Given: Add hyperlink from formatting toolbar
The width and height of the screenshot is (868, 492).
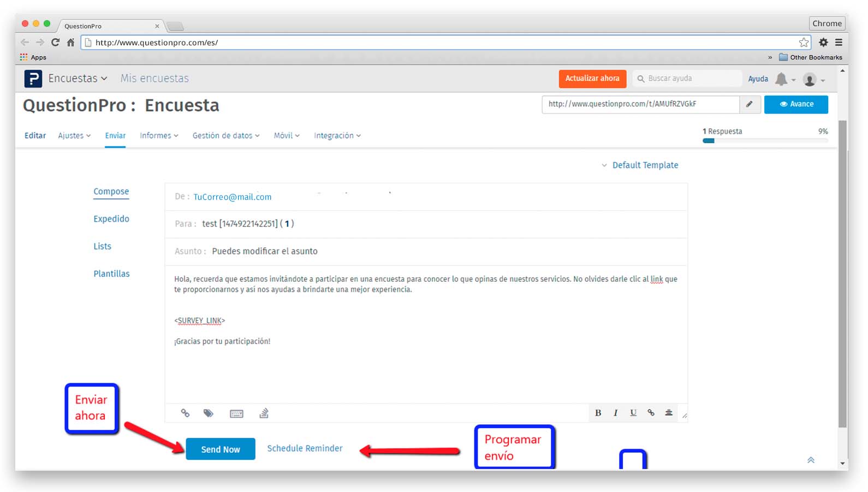Looking at the screenshot, I should (651, 413).
